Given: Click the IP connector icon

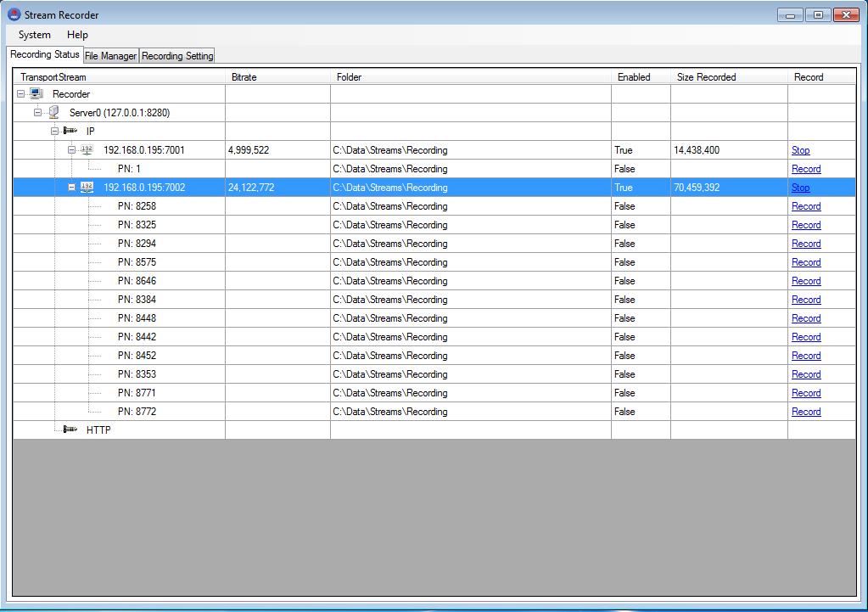Looking at the screenshot, I should pos(70,132).
